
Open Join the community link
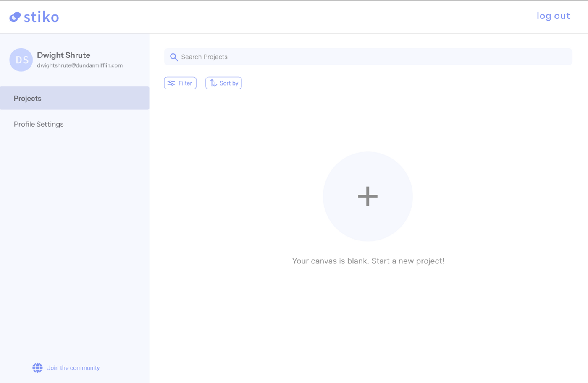pos(73,368)
